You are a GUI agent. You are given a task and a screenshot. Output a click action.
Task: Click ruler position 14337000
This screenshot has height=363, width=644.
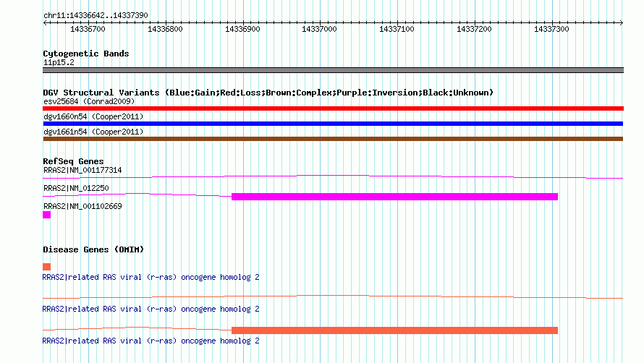point(320,29)
